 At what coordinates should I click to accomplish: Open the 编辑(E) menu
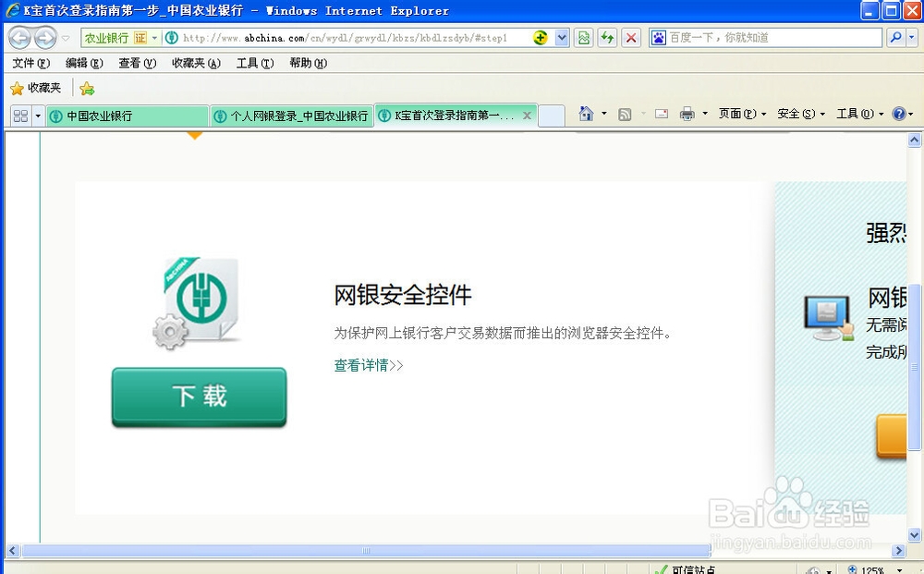[x=84, y=63]
